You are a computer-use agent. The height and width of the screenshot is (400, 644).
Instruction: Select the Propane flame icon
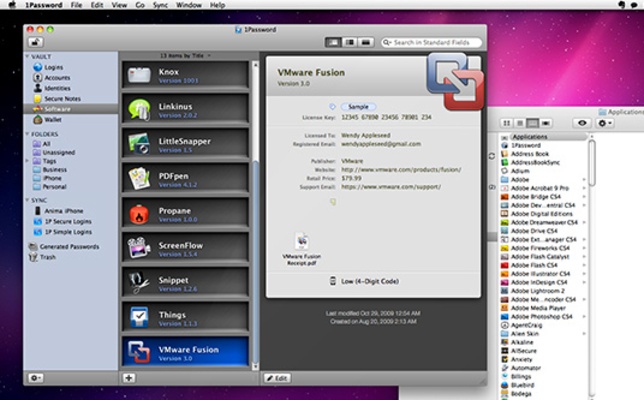[139, 214]
